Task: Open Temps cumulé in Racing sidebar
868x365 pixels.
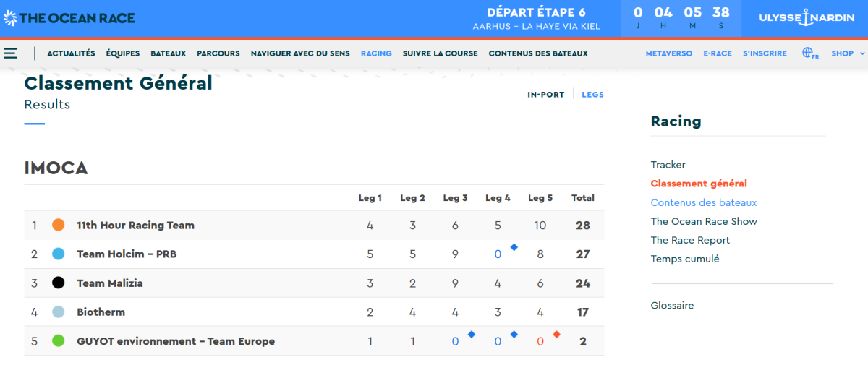Action: pyautogui.click(x=684, y=259)
